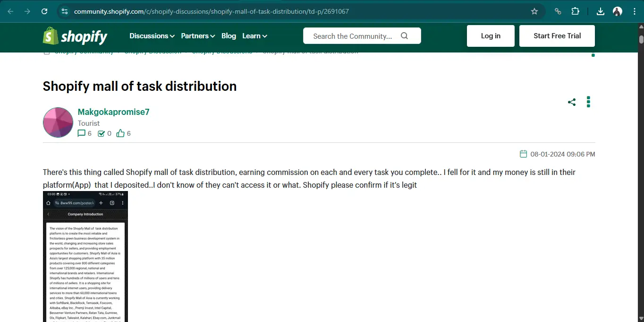Viewport: 644px width, 322px height.
Task: Click the search magnifier icon
Action: (404, 36)
